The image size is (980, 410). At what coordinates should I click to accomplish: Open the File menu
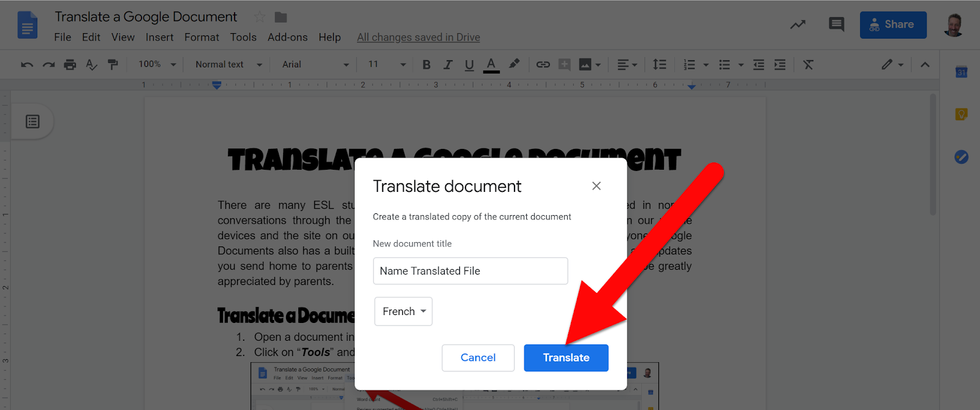tap(62, 37)
